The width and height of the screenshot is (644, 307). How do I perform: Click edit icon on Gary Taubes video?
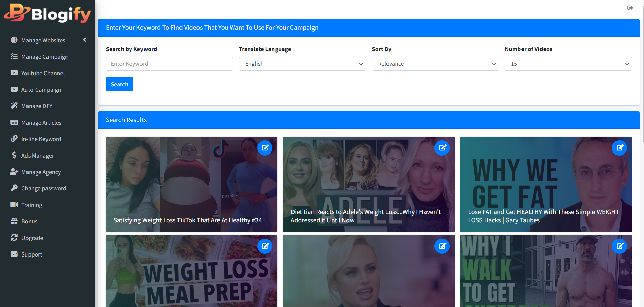(620, 148)
